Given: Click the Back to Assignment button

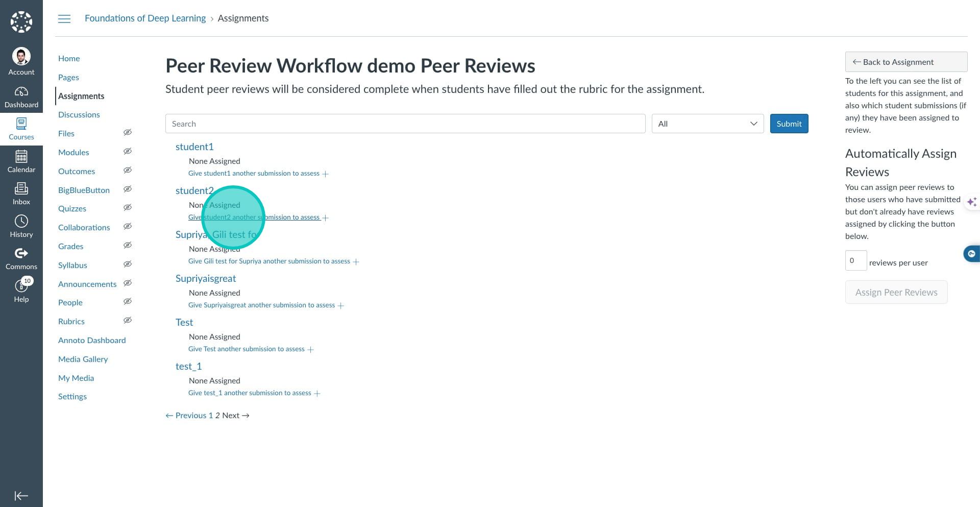Looking at the screenshot, I should (x=906, y=62).
